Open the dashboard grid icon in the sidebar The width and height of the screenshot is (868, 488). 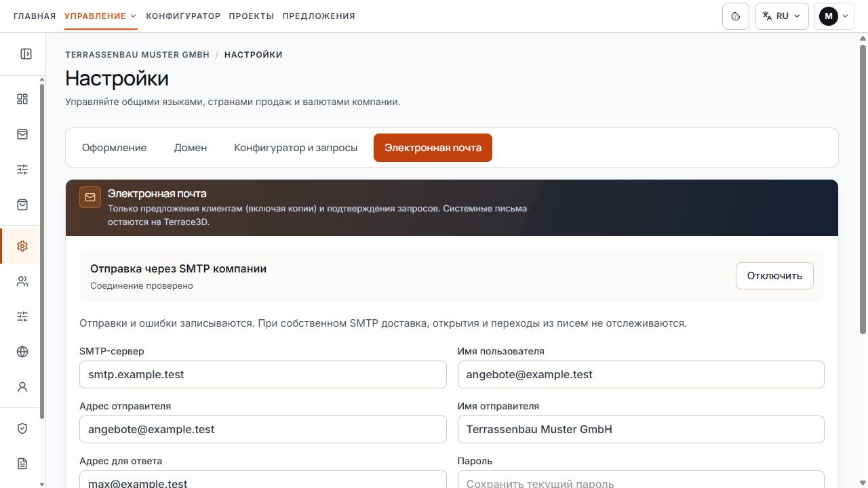click(22, 100)
